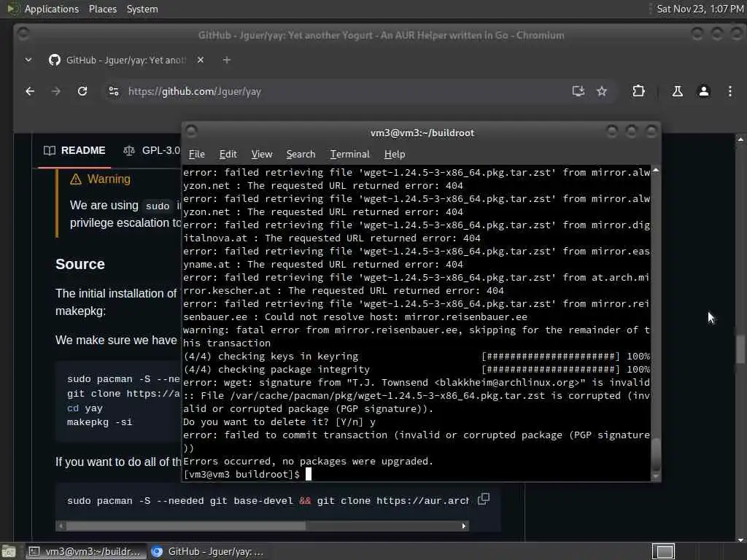
Task: Install app icon in address bar
Action: point(578,91)
